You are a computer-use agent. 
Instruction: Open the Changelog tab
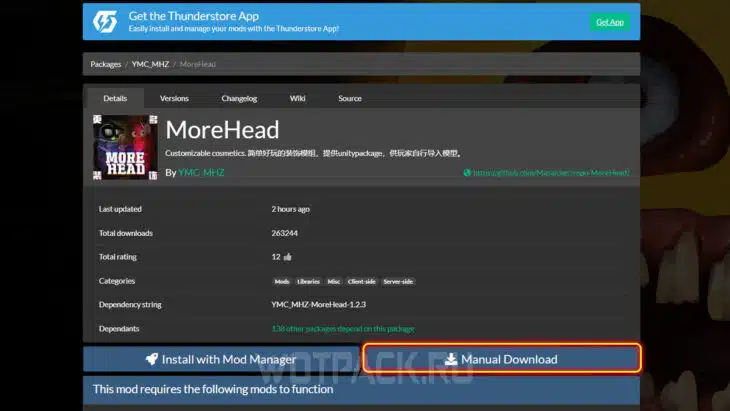239,98
